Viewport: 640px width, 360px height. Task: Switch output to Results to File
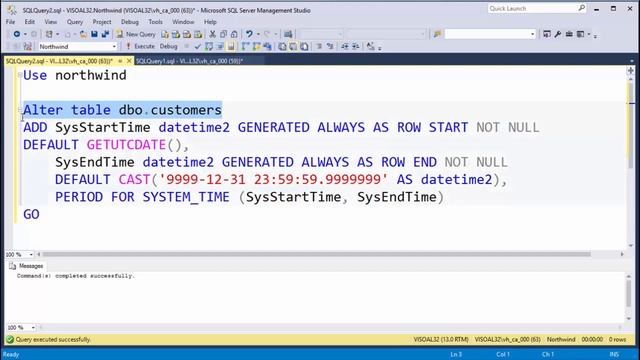point(304,47)
